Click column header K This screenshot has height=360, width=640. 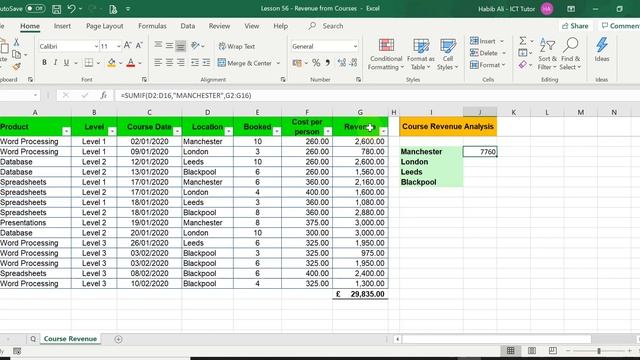click(x=513, y=112)
